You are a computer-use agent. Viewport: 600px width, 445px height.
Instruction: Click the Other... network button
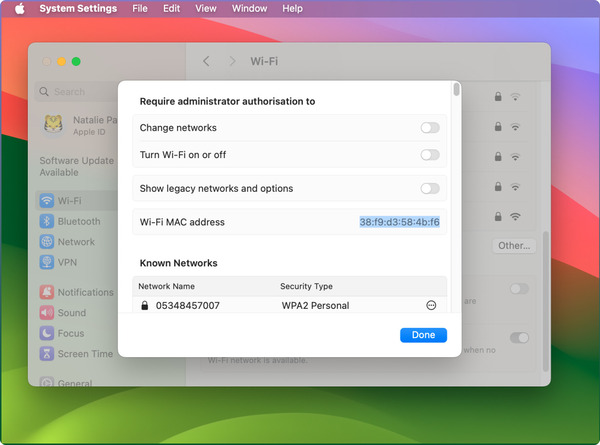(514, 246)
